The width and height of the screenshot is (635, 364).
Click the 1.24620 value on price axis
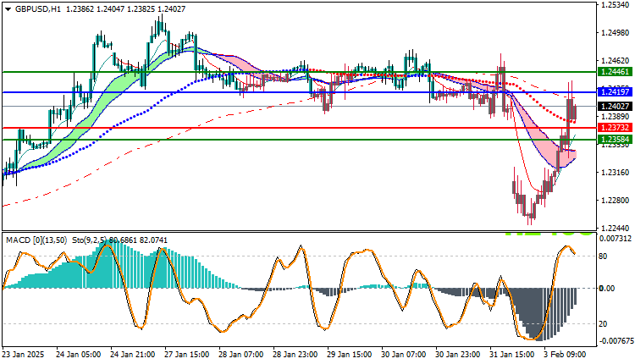[616, 61]
